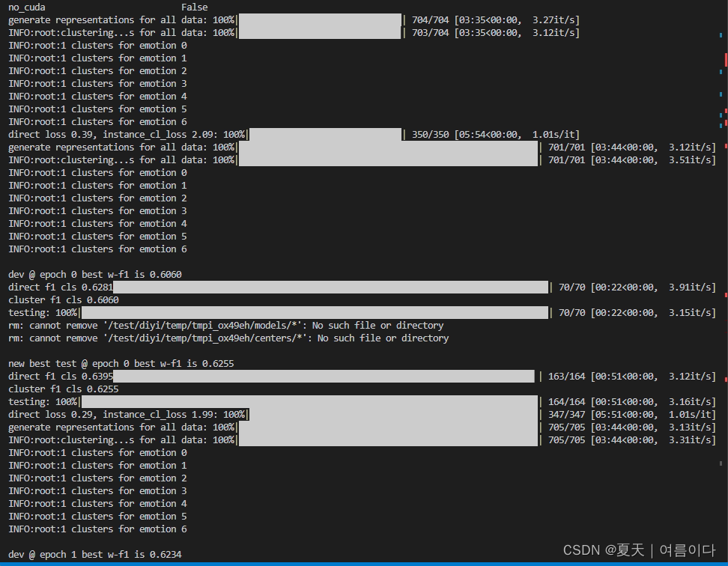The height and width of the screenshot is (566, 728).
Task: Click the rm error line mentioning "models/*"
Action: pos(226,326)
